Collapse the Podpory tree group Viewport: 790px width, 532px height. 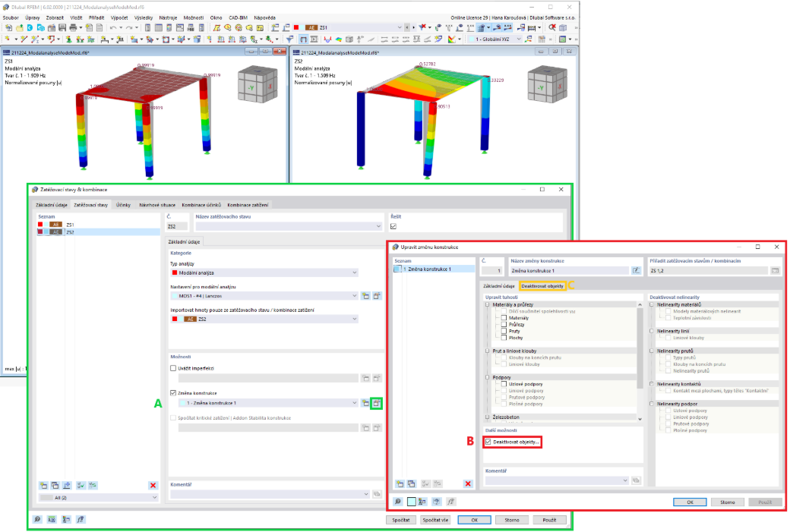click(x=487, y=377)
